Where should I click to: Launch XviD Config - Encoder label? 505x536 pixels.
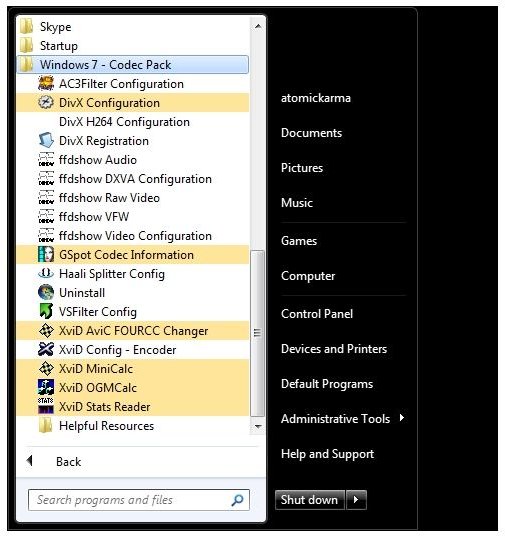pos(117,350)
